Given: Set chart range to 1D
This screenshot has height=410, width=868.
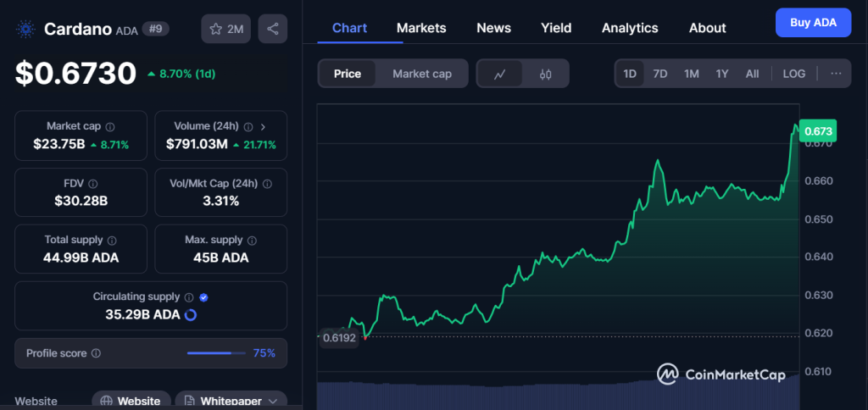Looking at the screenshot, I should pos(630,74).
